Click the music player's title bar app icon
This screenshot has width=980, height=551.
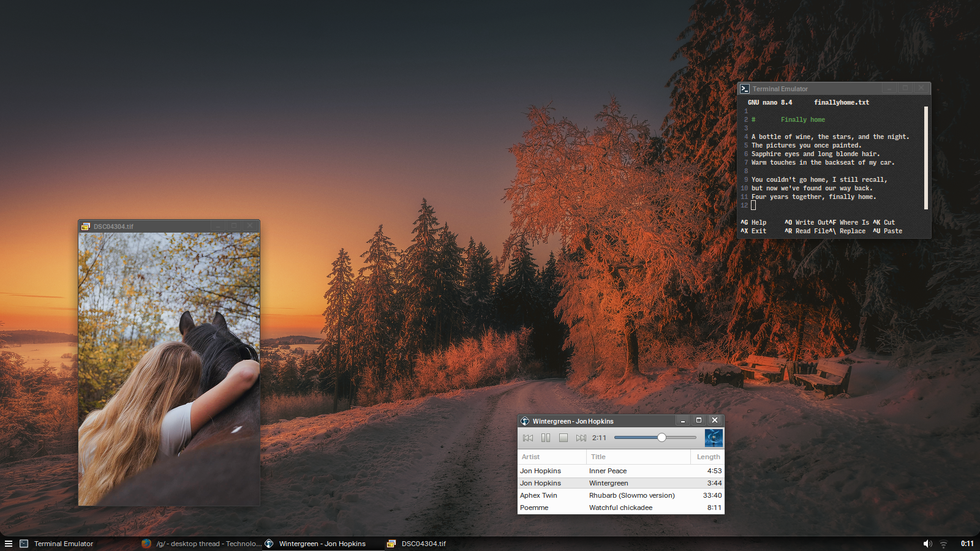[525, 421]
